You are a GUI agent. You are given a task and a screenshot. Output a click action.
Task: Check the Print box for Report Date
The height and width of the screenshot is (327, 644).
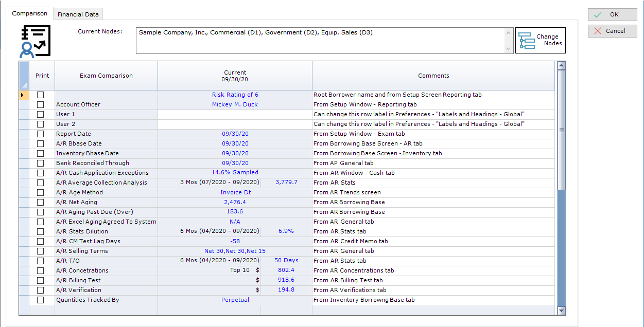[x=41, y=134]
